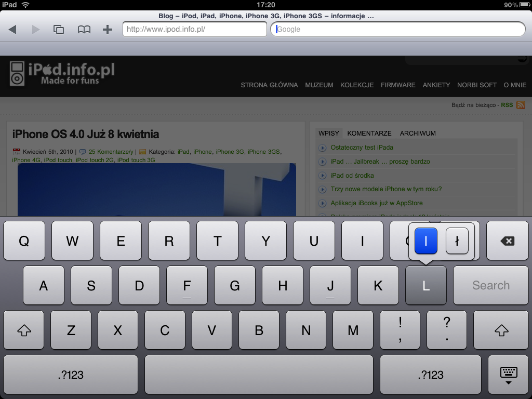Tap the space bar key
The width and height of the screenshot is (532, 399).
click(259, 375)
